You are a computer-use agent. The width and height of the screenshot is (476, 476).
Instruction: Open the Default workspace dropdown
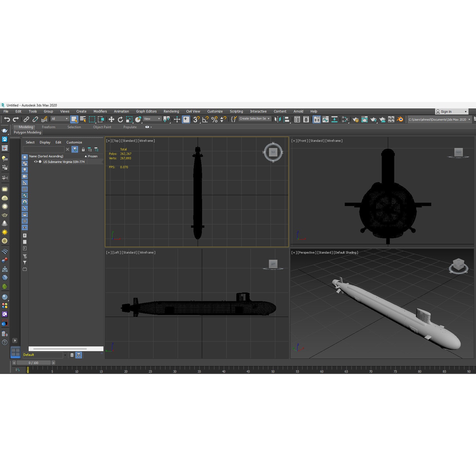(x=44, y=355)
